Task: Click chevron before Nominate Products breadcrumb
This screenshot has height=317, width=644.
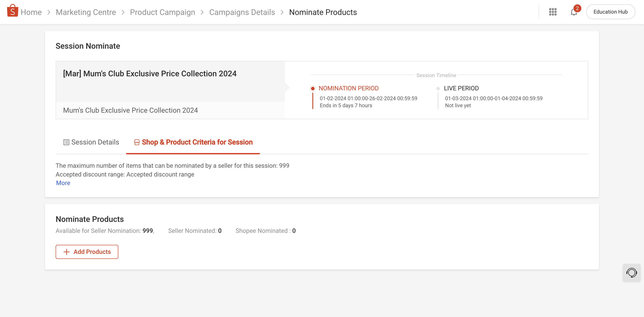Action: [x=282, y=12]
